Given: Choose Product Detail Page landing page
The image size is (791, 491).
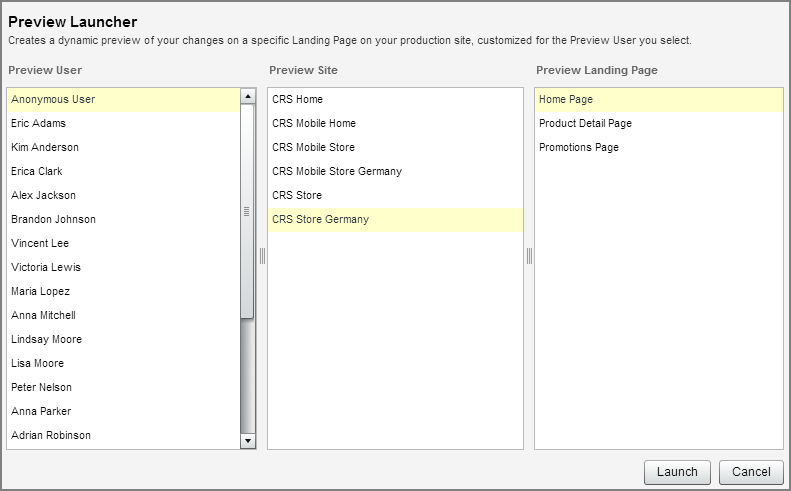Looking at the screenshot, I should (585, 124).
